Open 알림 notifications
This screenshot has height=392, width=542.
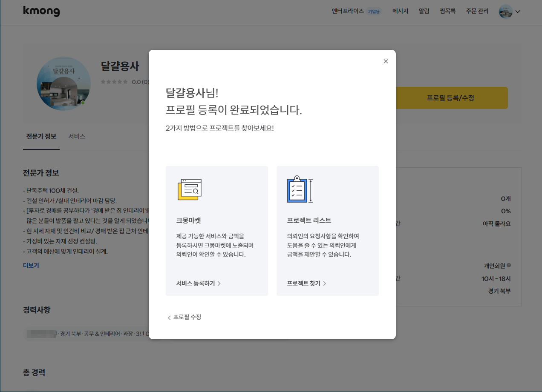click(424, 11)
